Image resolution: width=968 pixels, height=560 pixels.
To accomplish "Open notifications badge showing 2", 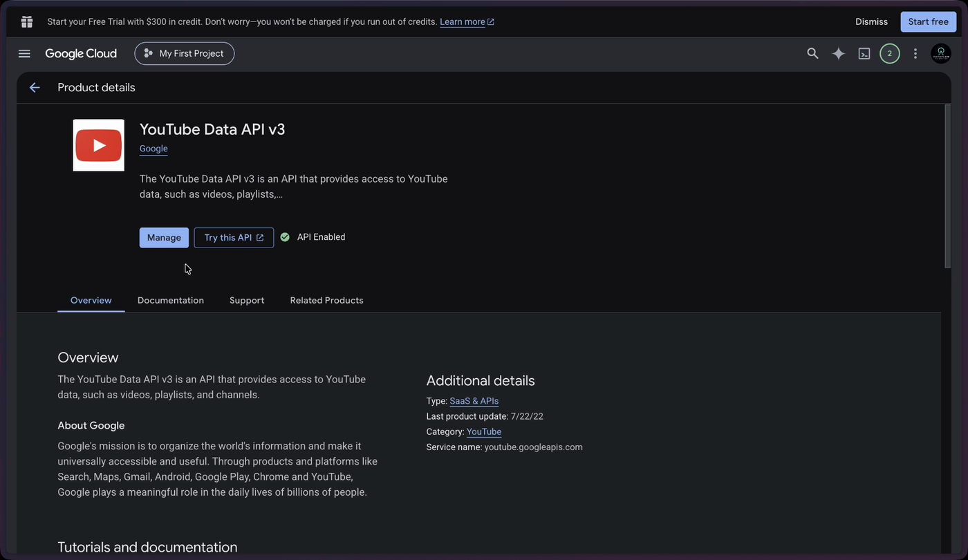I will tap(890, 53).
